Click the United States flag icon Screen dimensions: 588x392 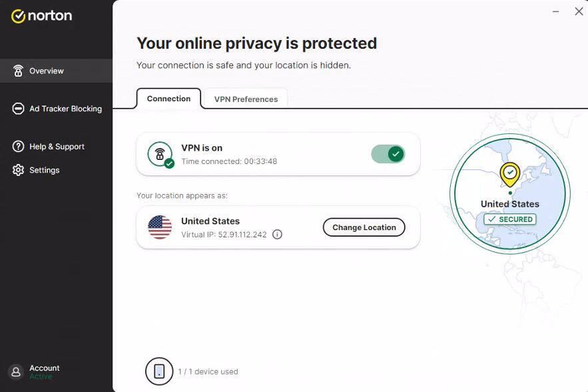(160, 227)
